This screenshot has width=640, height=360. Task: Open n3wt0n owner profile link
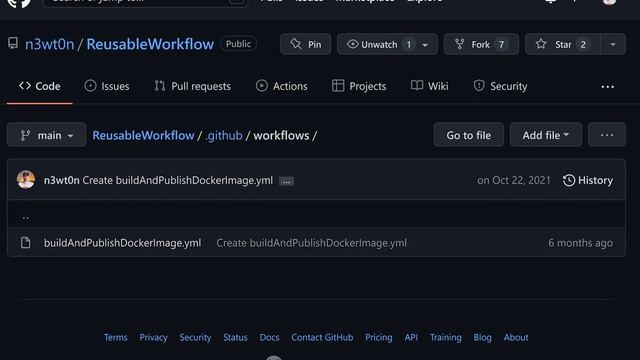click(x=50, y=44)
